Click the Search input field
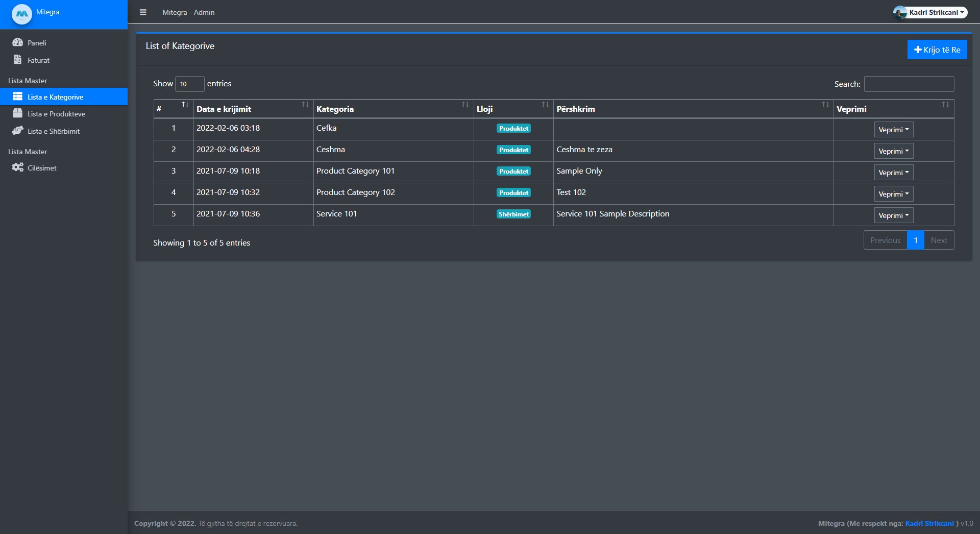 (x=909, y=84)
